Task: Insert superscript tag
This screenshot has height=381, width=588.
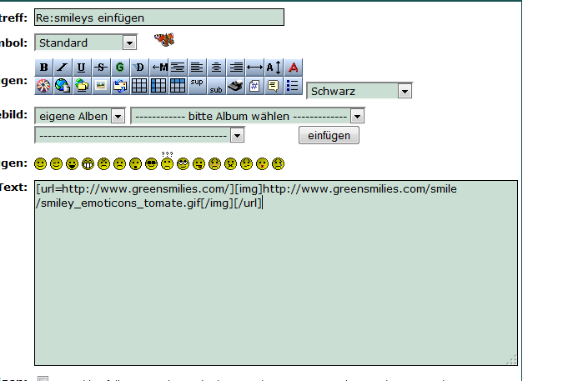Action: [x=197, y=84]
